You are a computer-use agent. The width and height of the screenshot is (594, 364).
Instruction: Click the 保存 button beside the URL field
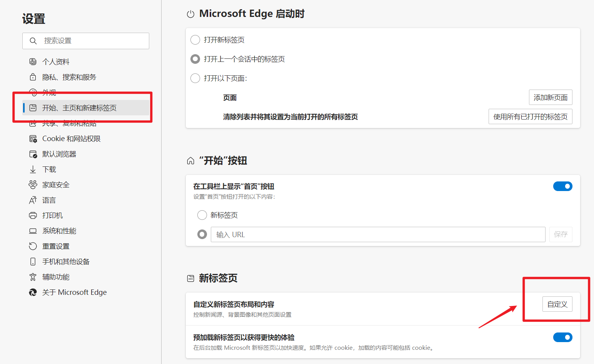click(561, 234)
